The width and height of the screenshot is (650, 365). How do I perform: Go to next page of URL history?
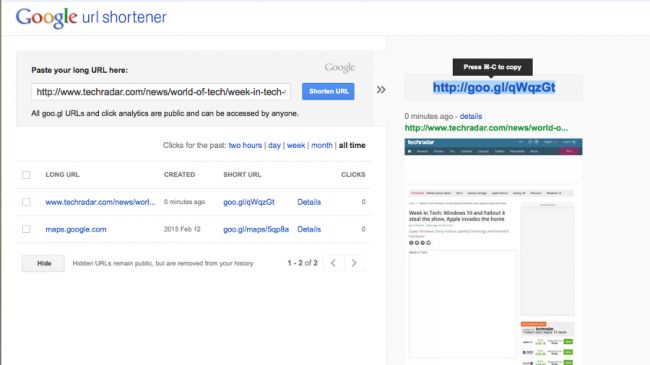click(354, 263)
